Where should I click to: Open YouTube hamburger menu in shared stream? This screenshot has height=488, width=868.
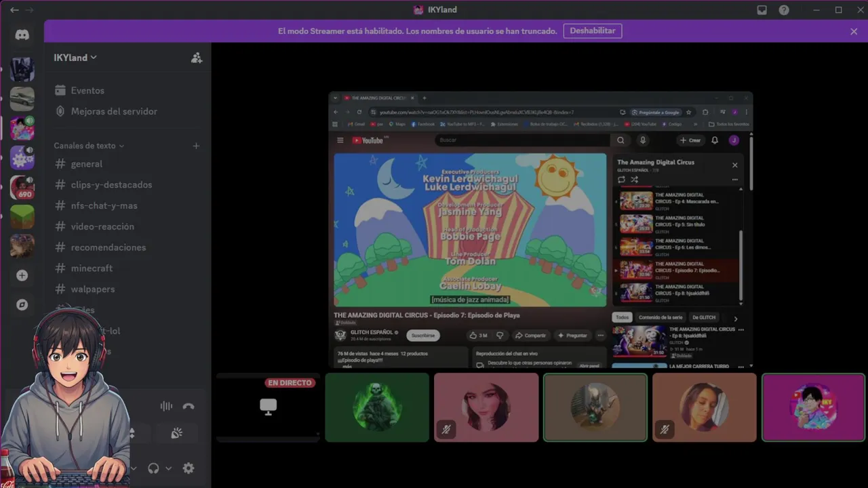(340, 140)
